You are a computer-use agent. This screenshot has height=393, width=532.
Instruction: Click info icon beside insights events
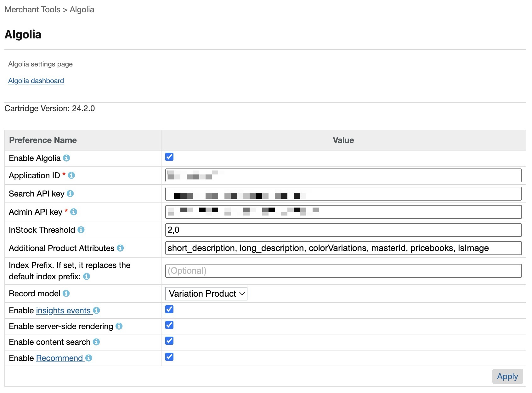tap(97, 310)
